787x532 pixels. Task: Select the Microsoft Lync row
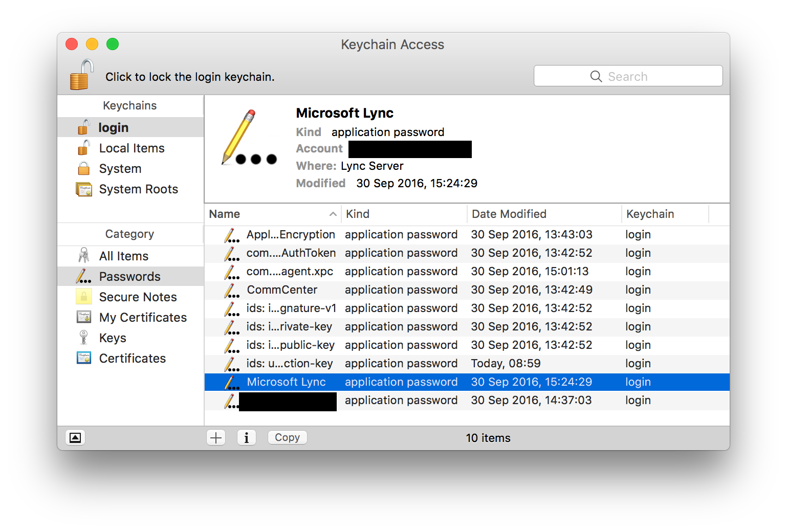(467, 382)
